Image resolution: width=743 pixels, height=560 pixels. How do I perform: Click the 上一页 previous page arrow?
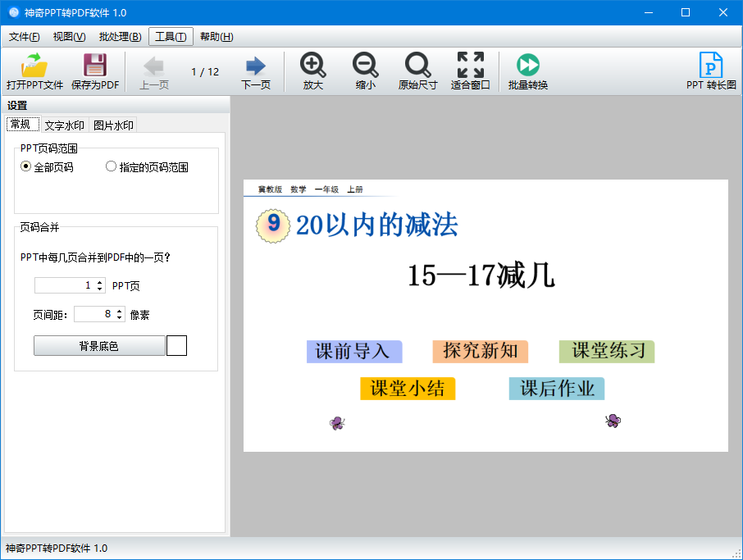[x=153, y=71]
